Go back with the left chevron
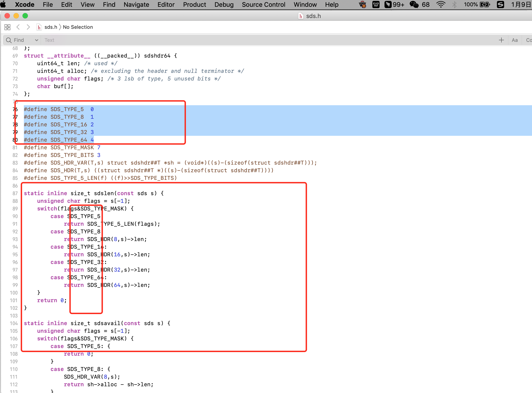532x393 pixels. [18, 27]
